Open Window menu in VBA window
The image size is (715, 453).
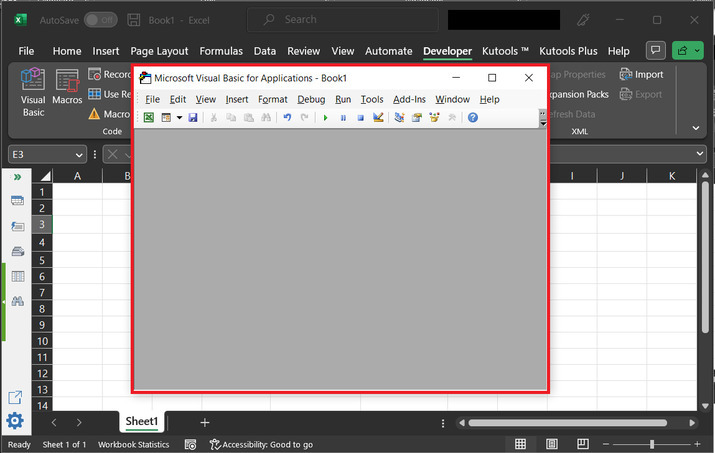pyautogui.click(x=452, y=99)
